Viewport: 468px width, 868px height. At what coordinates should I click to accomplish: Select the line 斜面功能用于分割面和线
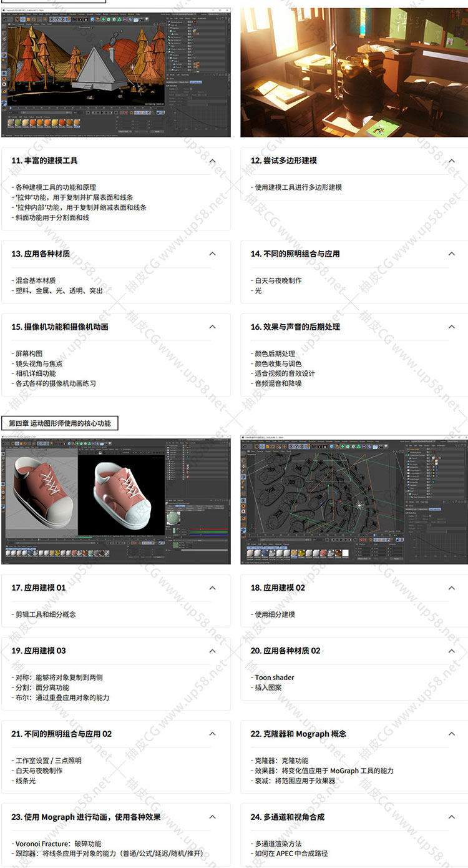pyautogui.click(x=51, y=217)
